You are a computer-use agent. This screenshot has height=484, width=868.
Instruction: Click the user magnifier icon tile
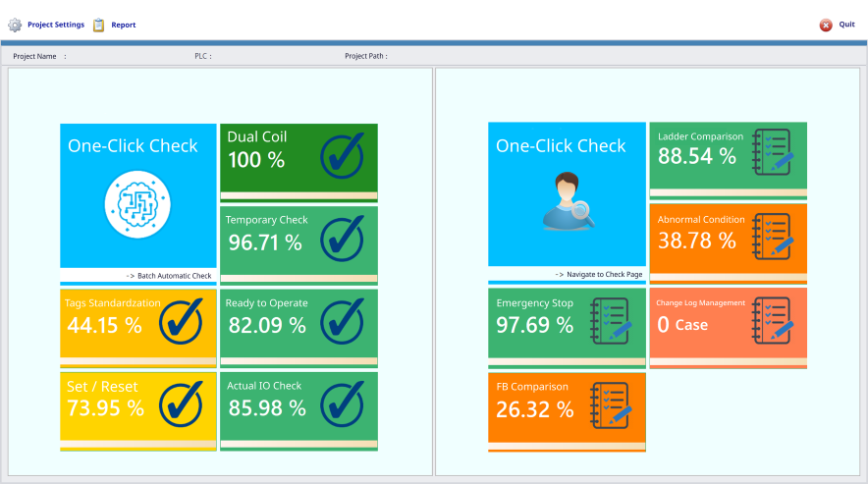[x=566, y=202]
